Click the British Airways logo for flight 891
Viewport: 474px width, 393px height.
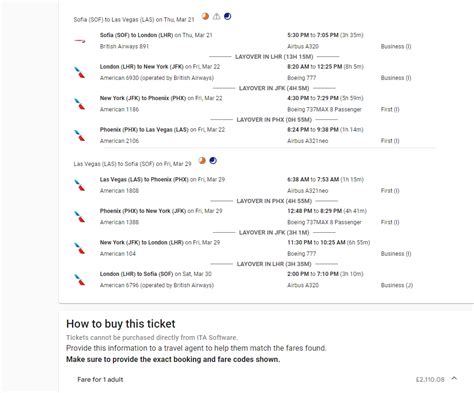80,41
